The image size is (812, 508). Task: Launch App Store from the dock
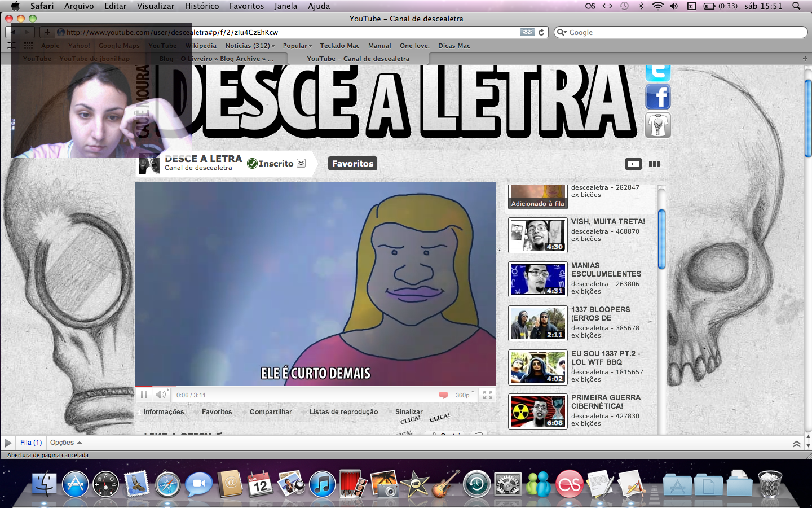tap(75, 484)
